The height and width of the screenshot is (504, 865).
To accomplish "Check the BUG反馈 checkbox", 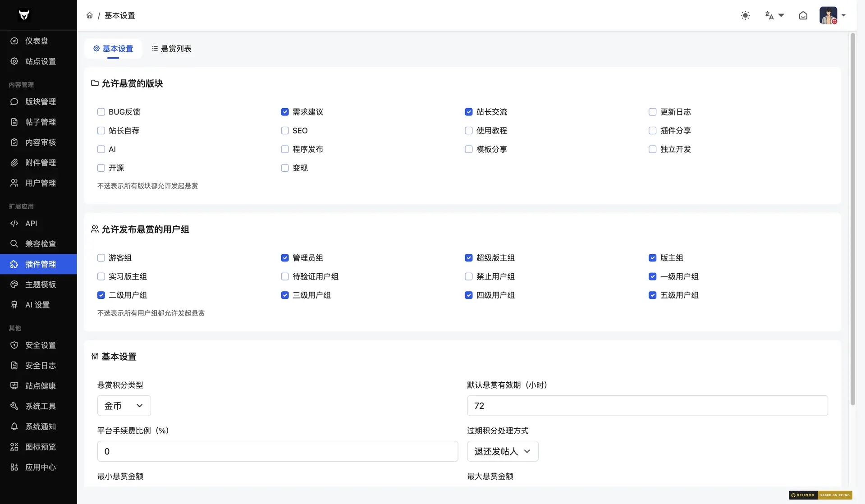I will point(101,112).
